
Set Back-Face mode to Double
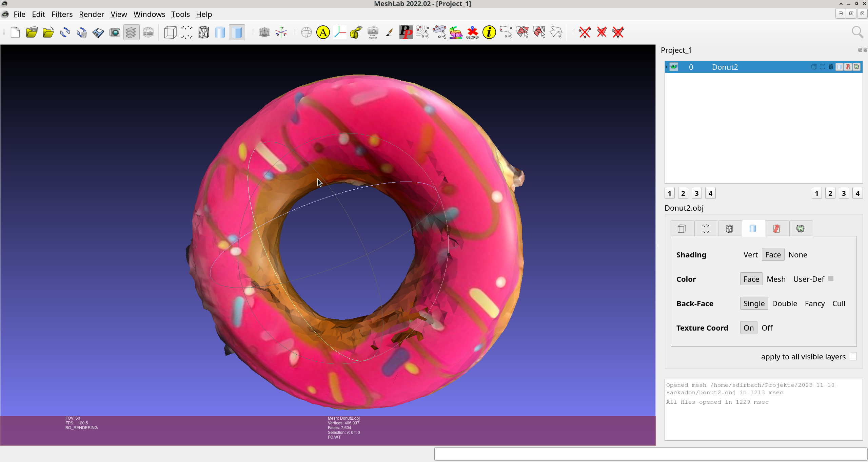click(784, 303)
